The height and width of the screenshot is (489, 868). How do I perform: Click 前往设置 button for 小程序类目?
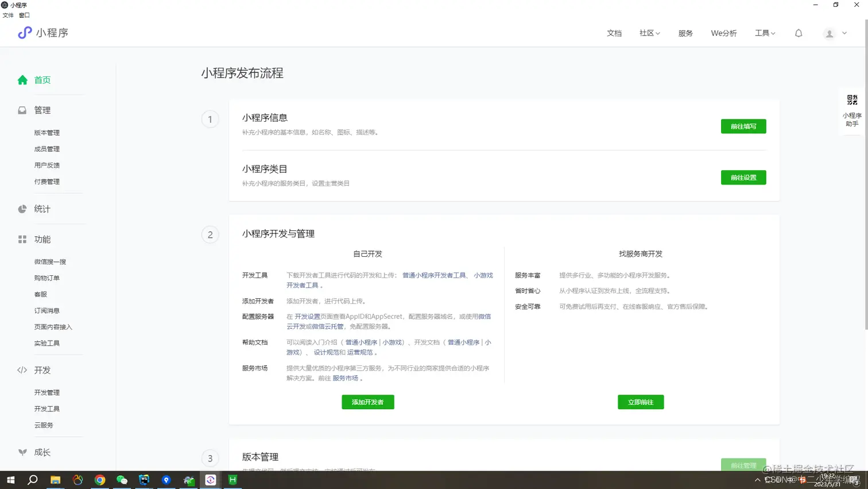743,178
